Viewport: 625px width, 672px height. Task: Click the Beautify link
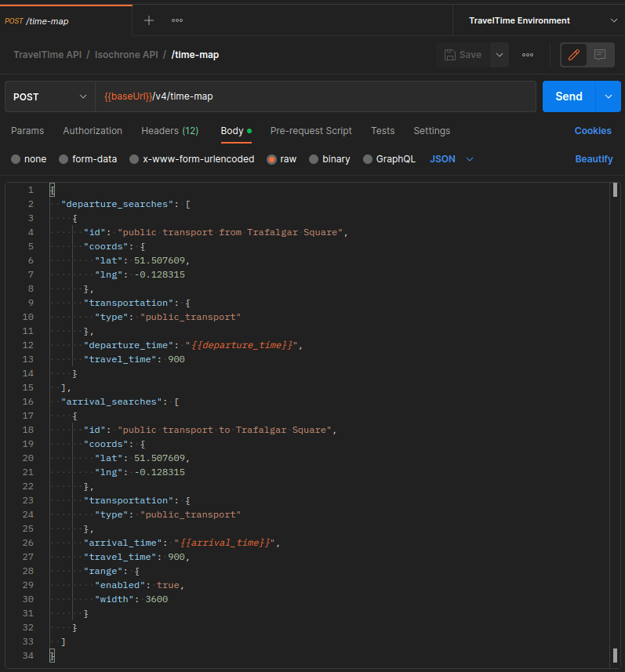[x=594, y=159]
